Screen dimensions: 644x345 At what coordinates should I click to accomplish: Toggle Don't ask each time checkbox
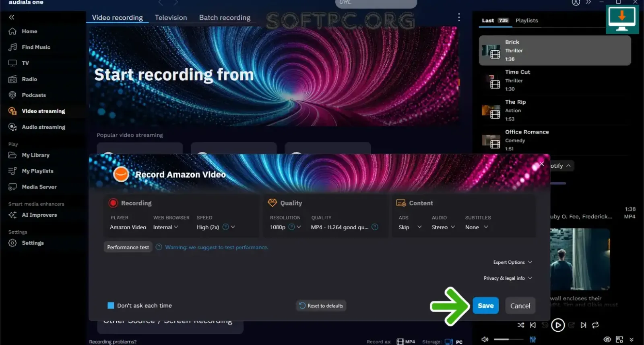[x=111, y=306]
